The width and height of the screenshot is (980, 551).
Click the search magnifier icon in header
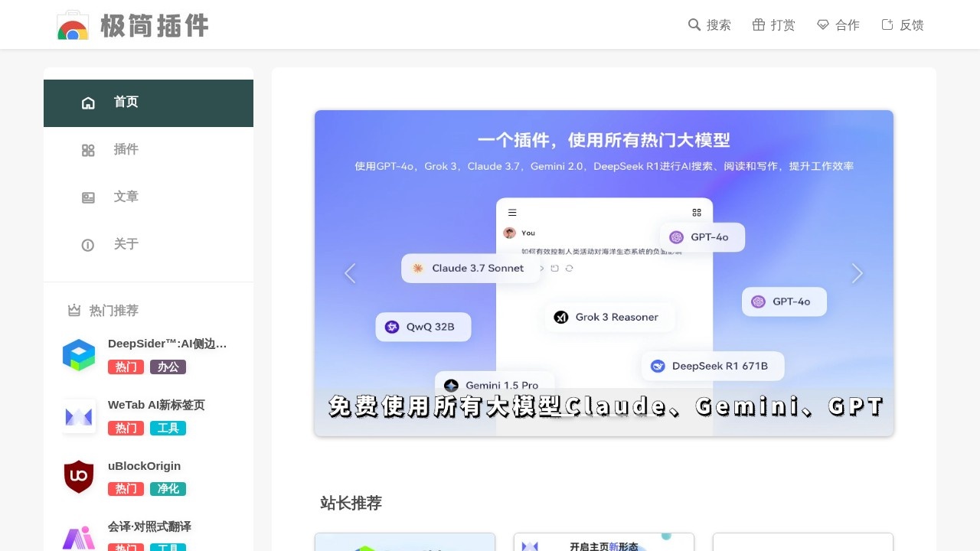(694, 24)
